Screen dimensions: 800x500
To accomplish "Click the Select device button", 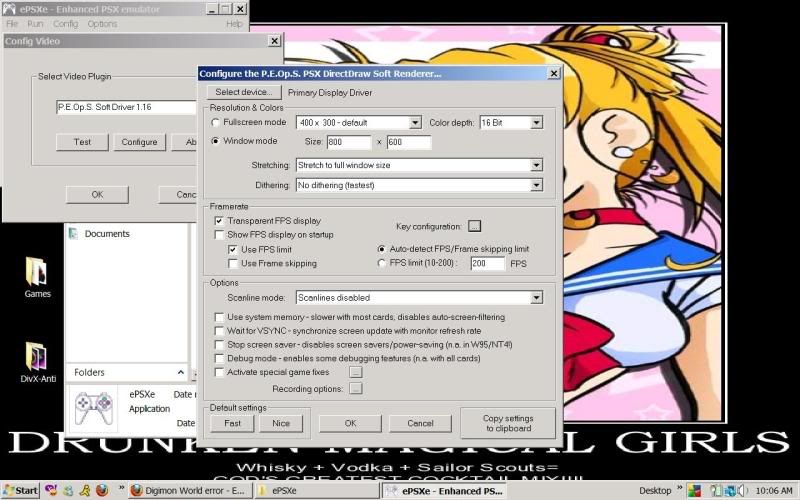I will 243,92.
